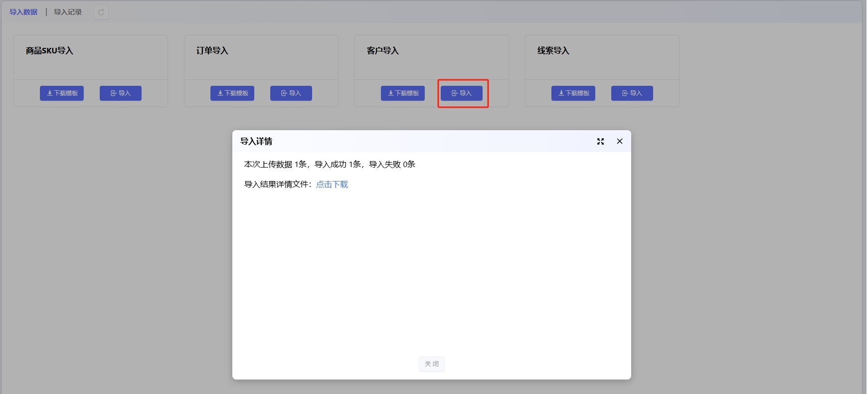Download template for 客户导入

(403, 93)
